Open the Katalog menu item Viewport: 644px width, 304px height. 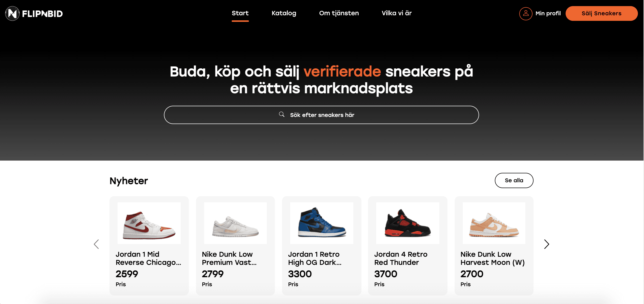click(x=284, y=13)
